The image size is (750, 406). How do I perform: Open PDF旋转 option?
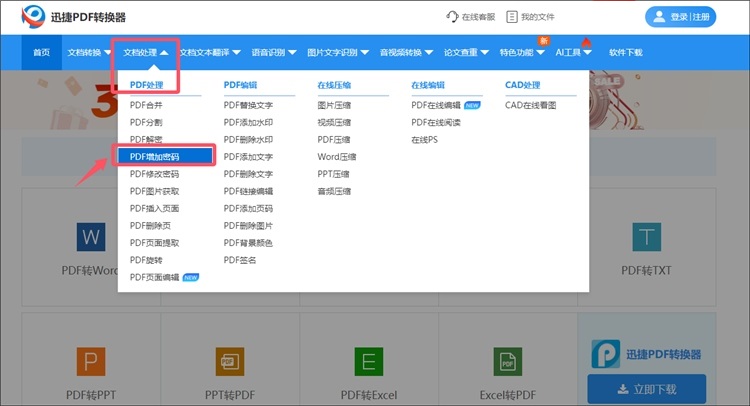click(x=146, y=260)
